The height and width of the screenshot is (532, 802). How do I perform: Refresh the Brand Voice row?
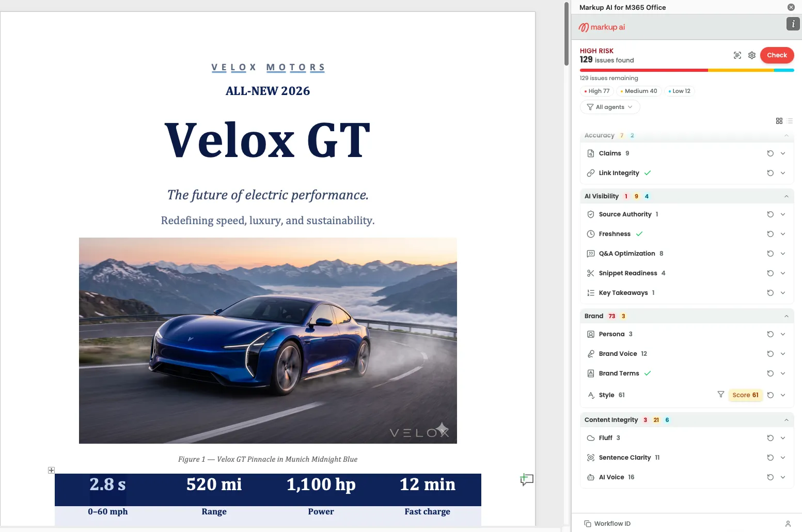point(770,354)
